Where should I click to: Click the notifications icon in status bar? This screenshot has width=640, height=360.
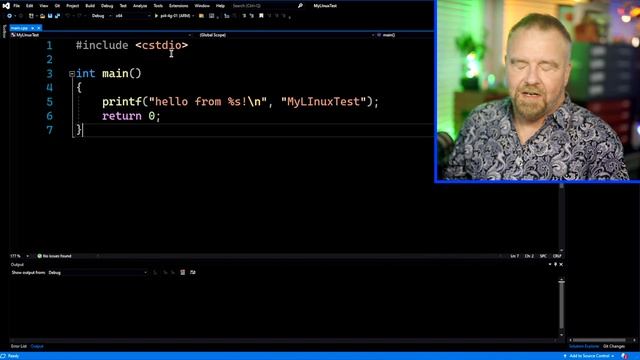point(624,356)
